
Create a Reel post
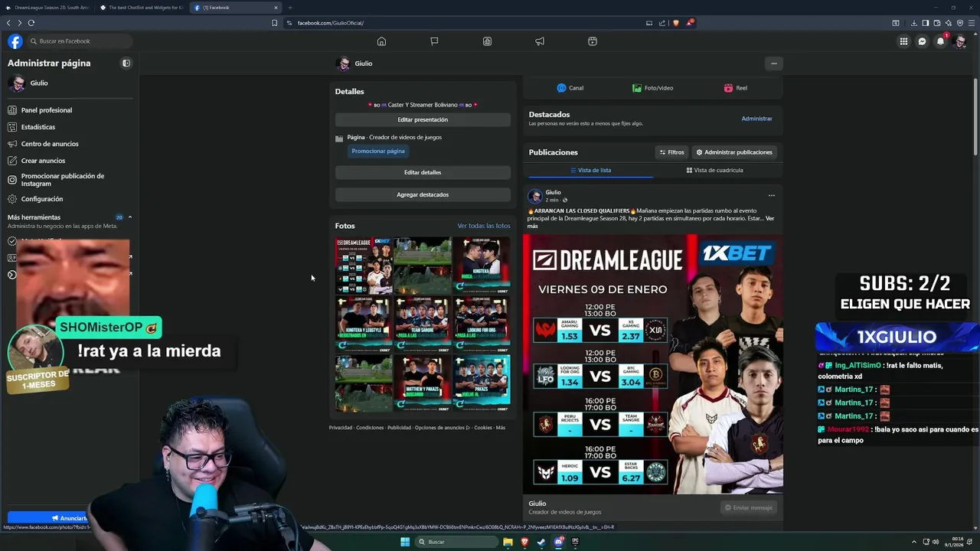736,88
